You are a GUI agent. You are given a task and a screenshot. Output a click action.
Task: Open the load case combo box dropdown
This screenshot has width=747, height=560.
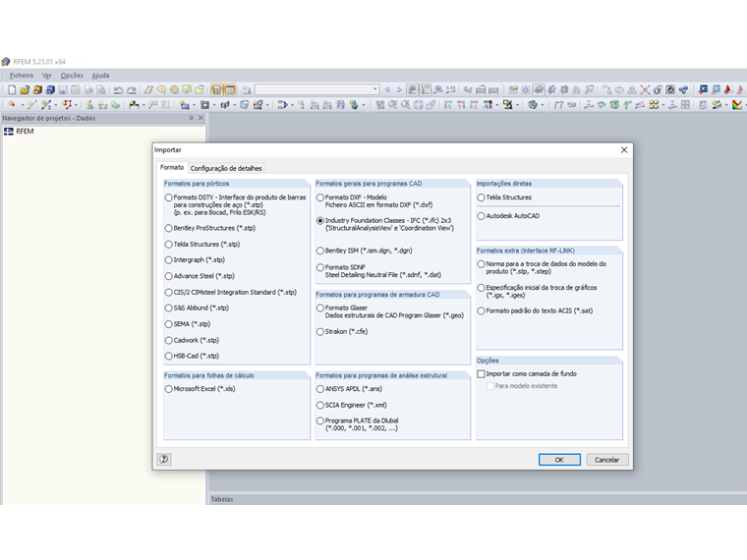(x=374, y=89)
